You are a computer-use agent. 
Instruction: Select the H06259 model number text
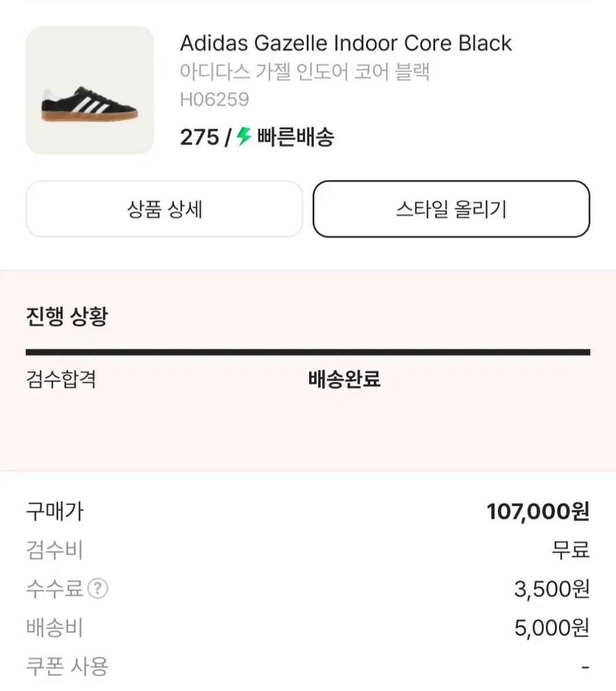pyautogui.click(x=215, y=99)
